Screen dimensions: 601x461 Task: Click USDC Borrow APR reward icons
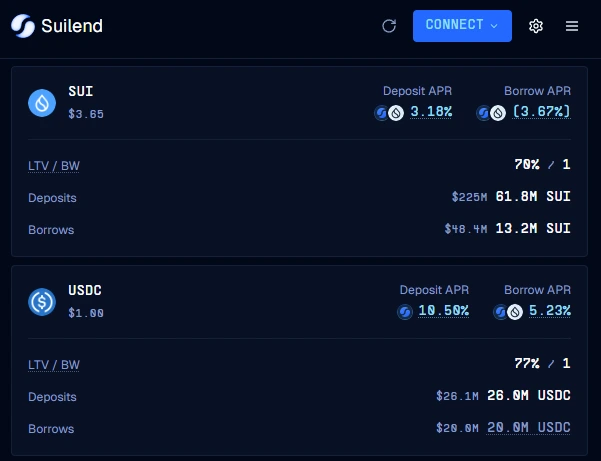click(507, 311)
